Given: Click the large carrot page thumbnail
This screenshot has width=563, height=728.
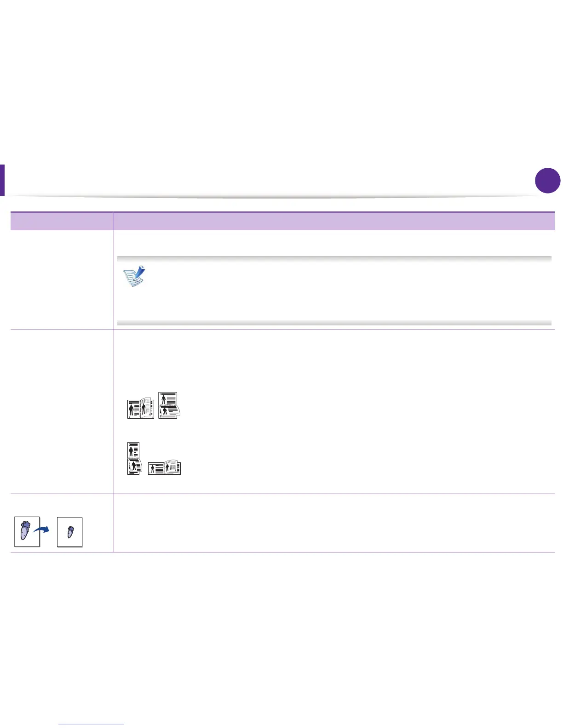Looking at the screenshot, I should (x=27, y=532).
